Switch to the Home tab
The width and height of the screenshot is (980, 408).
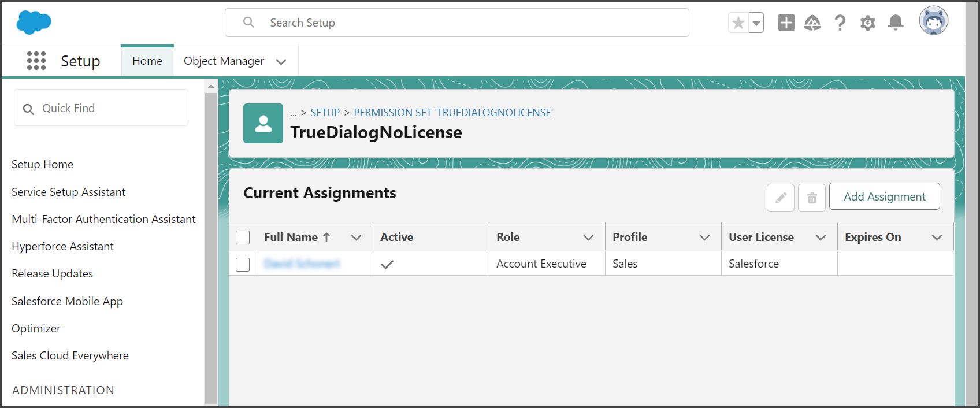147,61
